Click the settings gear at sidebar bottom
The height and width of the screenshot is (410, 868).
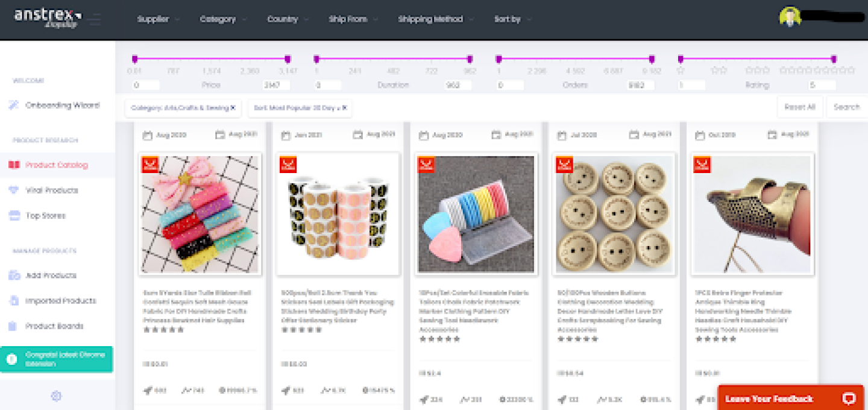56,396
